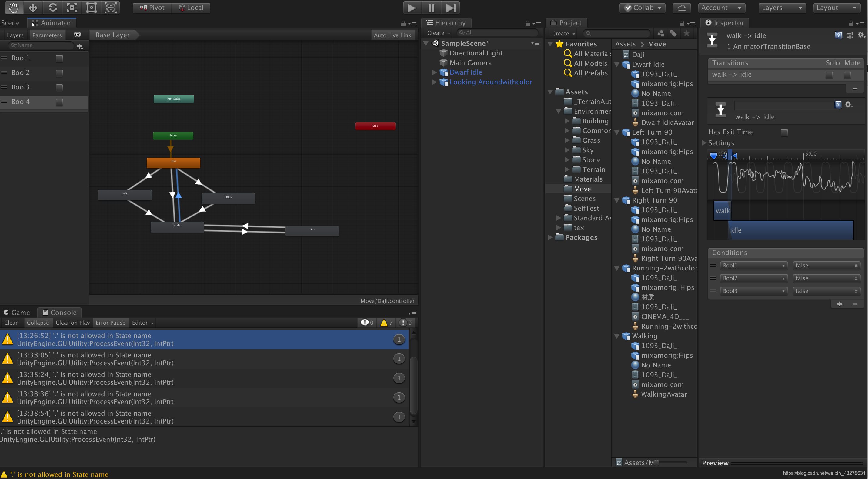
Task: Expand the Settings foldout in Inspector
Action: tap(704, 143)
